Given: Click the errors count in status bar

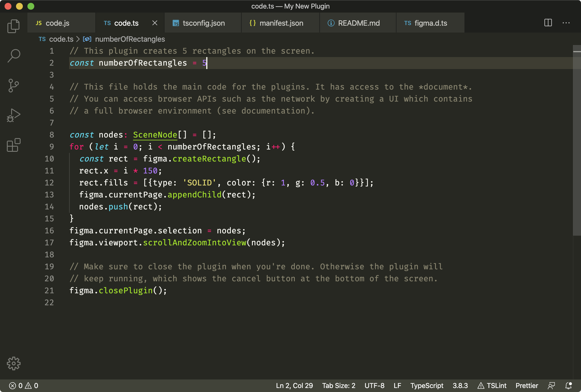Looking at the screenshot, I should (16, 386).
